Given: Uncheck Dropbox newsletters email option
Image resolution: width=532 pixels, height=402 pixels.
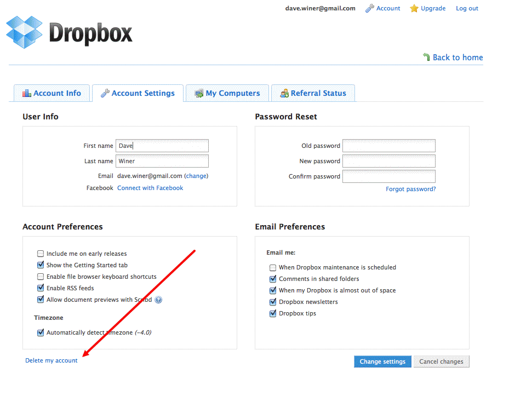Looking at the screenshot, I should 273,302.
